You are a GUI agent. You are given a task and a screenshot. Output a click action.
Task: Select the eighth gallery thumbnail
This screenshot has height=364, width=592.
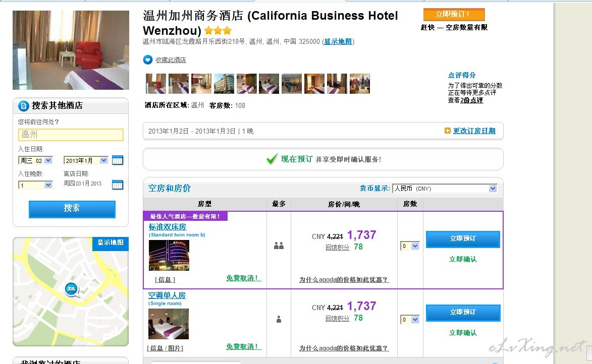pos(314,84)
